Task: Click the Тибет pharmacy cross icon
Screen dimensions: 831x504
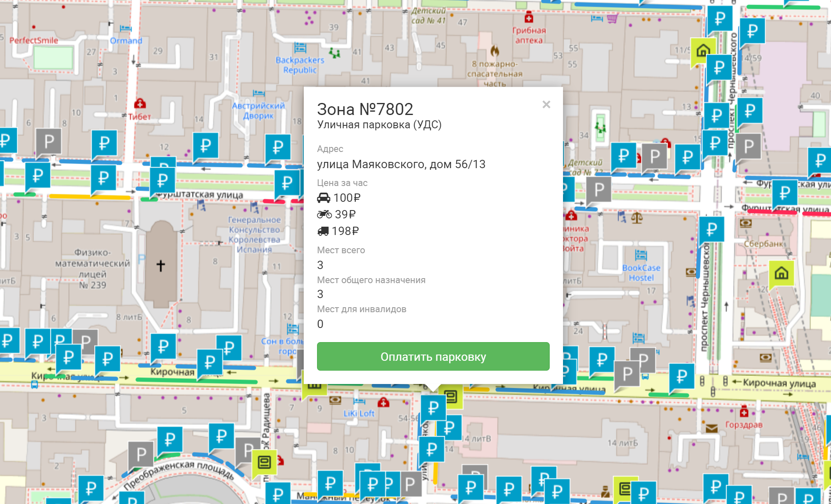Action: pos(140,103)
